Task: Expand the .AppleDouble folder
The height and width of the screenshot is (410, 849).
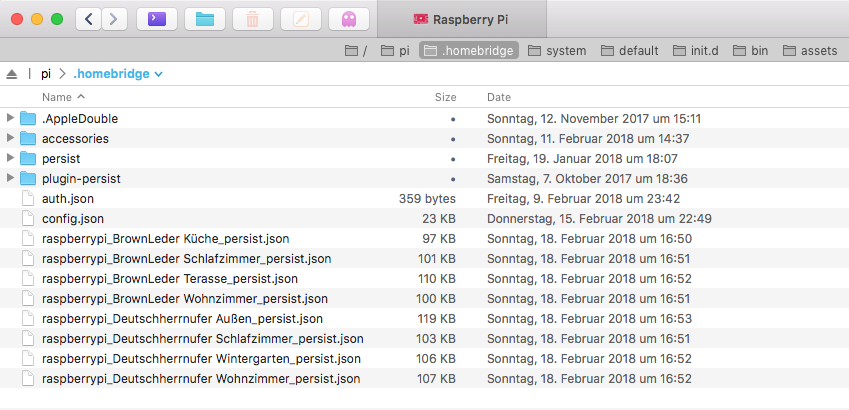Action: 11,118
